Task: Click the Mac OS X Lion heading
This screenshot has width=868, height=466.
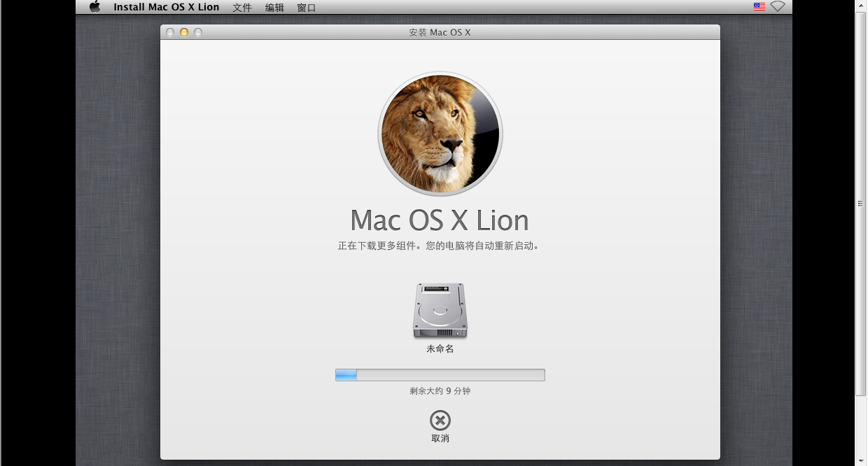Action: point(440,220)
